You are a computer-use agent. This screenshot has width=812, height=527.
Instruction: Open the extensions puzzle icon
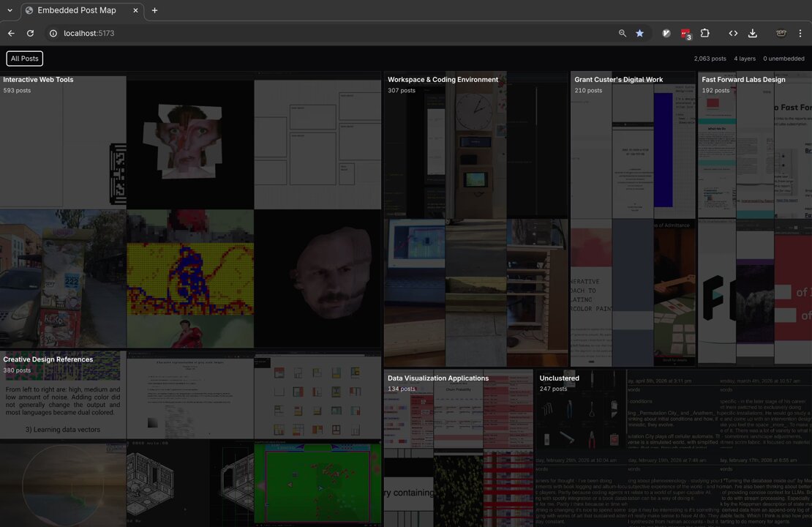click(x=704, y=33)
